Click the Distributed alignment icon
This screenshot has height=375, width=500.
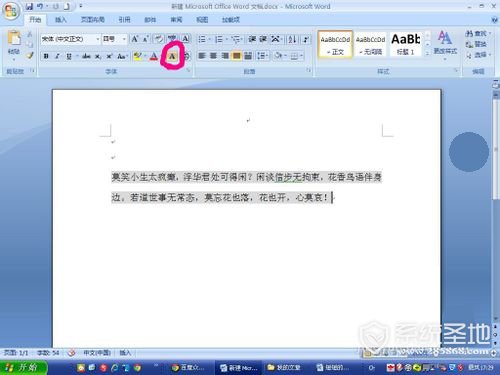click(248, 56)
